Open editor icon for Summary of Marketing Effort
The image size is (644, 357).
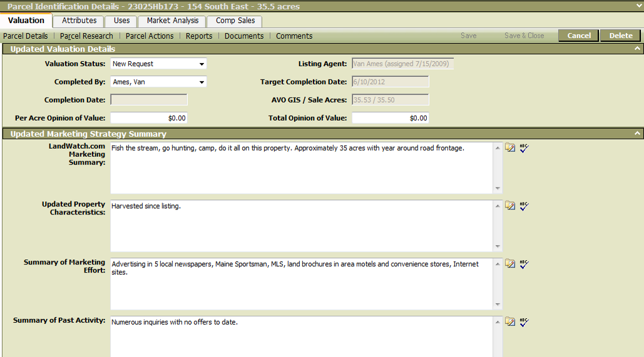coord(510,264)
